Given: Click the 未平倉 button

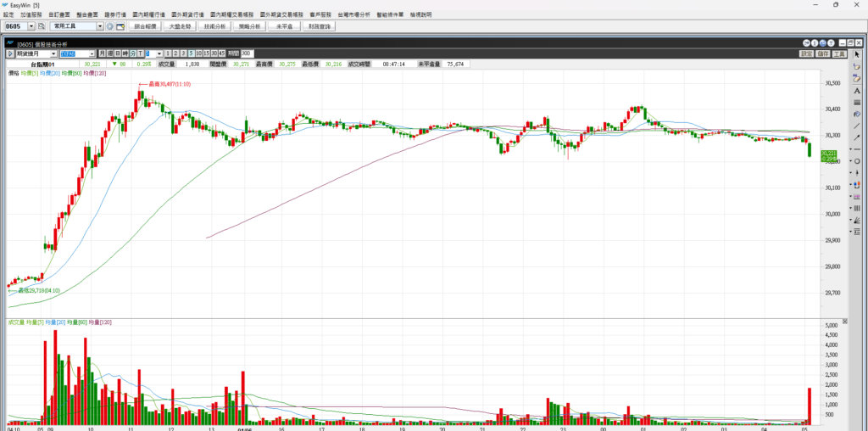Looking at the screenshot, I should pyautogui.click(x=285, y=26).
